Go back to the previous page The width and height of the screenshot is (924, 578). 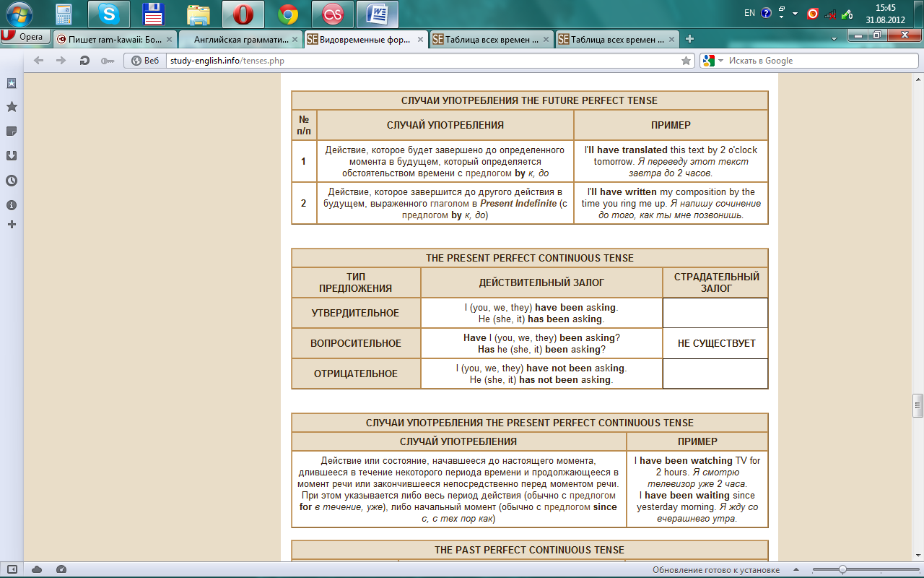38,61
